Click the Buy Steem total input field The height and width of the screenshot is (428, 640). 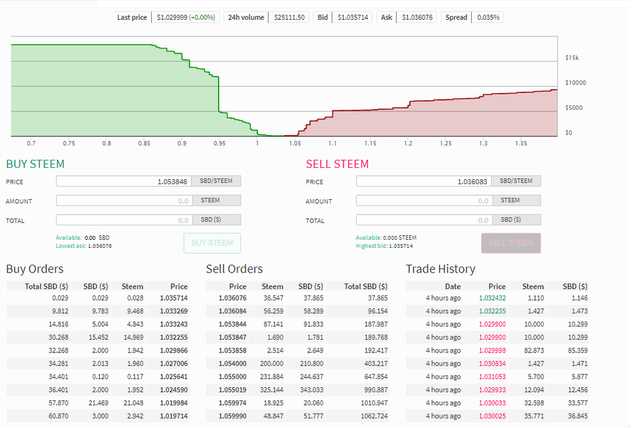pos(124,220)
